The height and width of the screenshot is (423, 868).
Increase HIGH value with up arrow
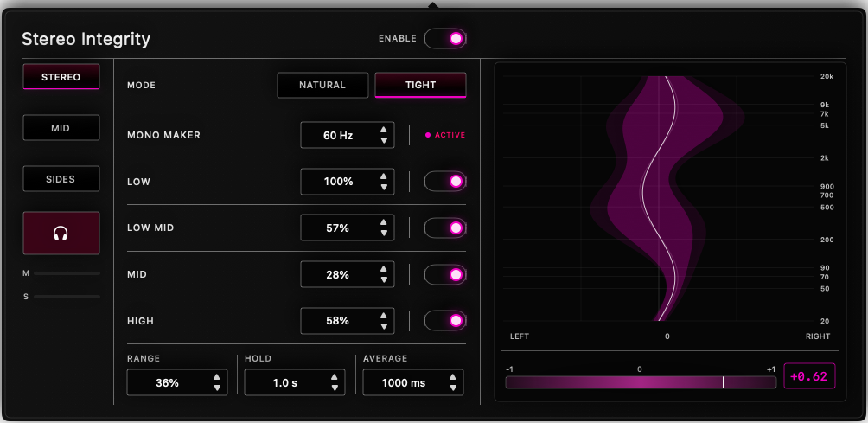coord(384,316)
